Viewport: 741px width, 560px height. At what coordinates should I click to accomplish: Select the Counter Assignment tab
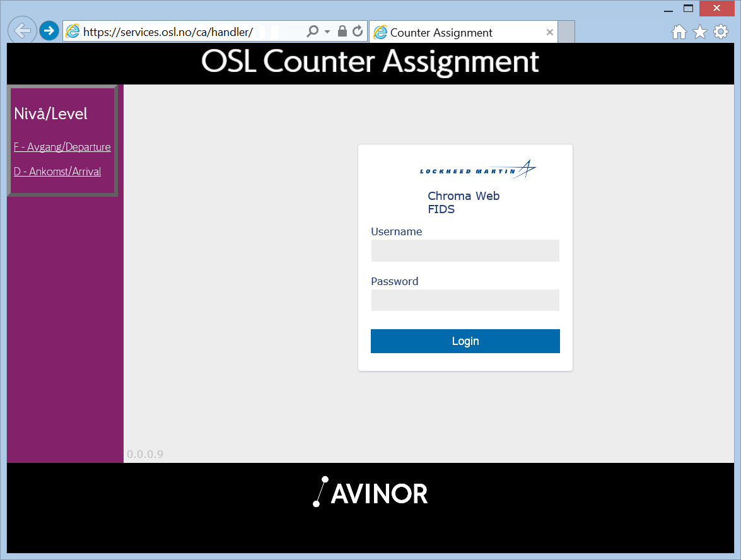(463, 32)
